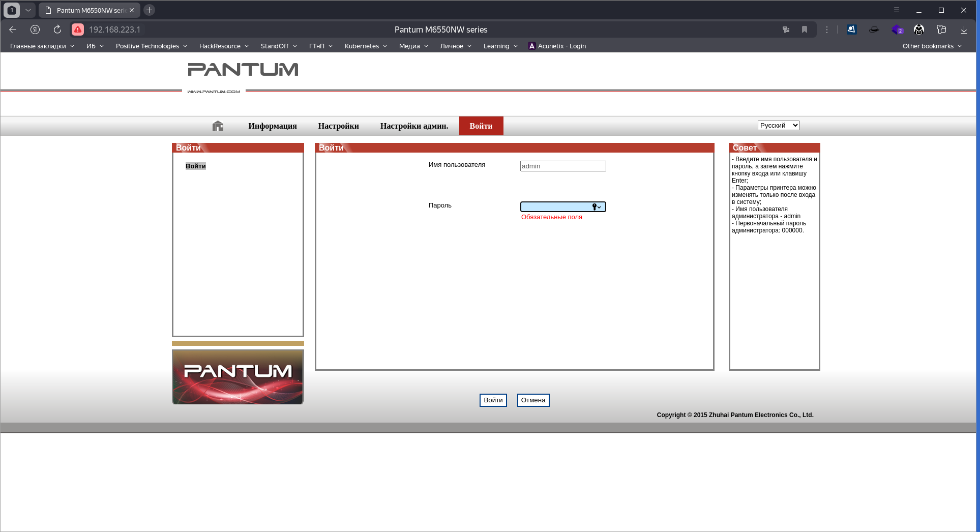The width and height of the screenshot is (980, 532).
Task: Click the blue extension icon in toolbar
Action: click(851, 29)
